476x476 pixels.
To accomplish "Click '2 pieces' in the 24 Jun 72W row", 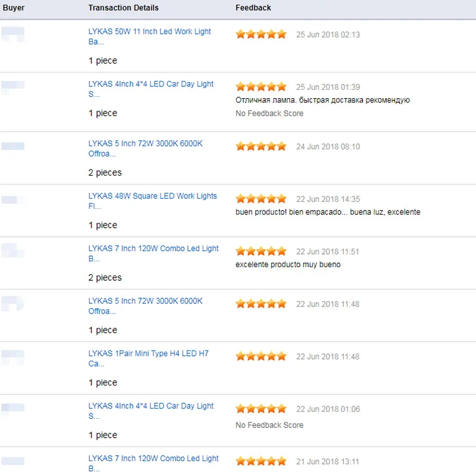I will click(x=105, y=173).
